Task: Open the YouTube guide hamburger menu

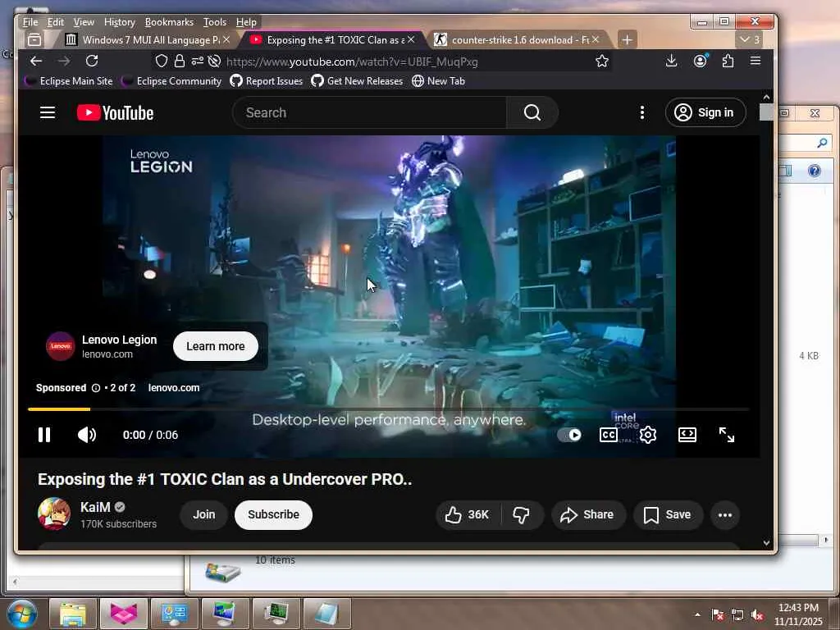Action: 48,112
